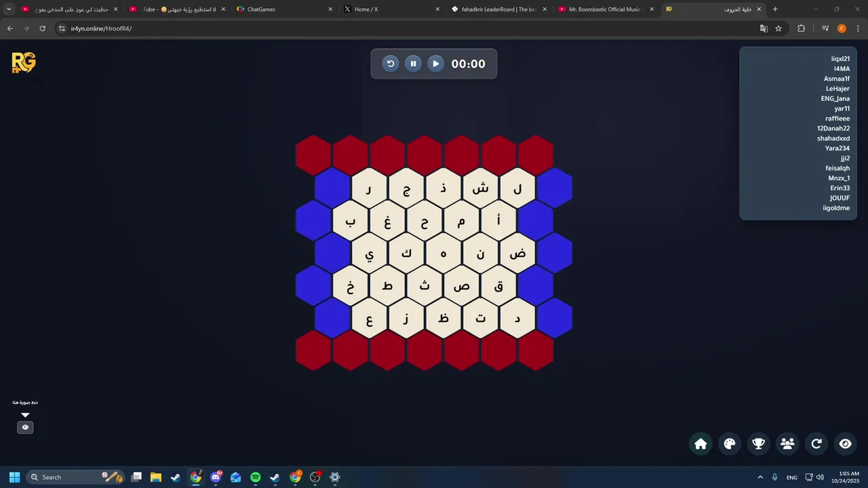
Task: Go back with the browser back arrow
Action: (9, 28)
